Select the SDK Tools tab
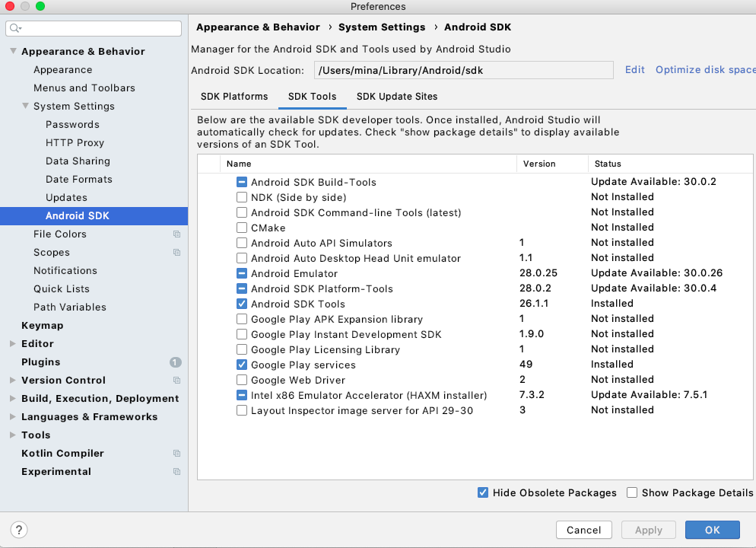Image resolution: width=756 pixels, height=548 pixels. click(313, 97)
